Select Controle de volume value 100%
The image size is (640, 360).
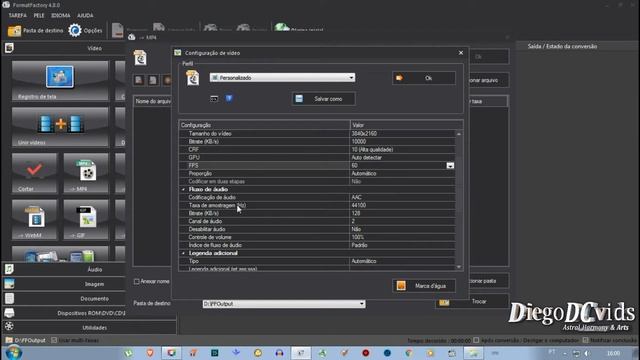click(x=402, y=237)
